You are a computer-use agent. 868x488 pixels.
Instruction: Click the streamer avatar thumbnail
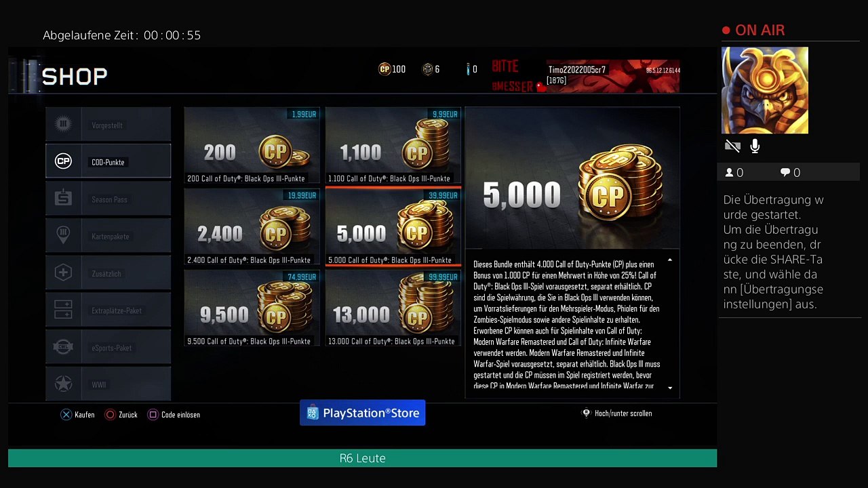pos(765,90)
